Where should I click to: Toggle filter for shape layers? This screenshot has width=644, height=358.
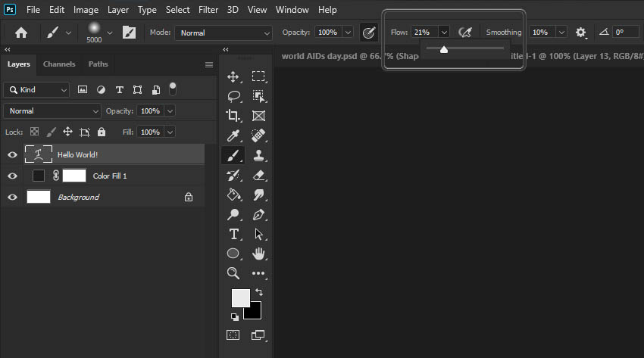tap(138, 90)
